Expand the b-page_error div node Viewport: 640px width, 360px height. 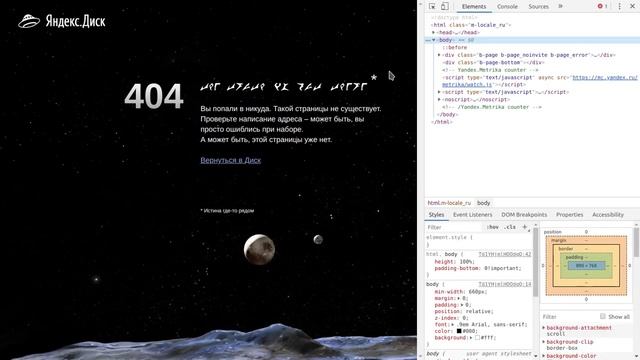click(x=439, y=55)
